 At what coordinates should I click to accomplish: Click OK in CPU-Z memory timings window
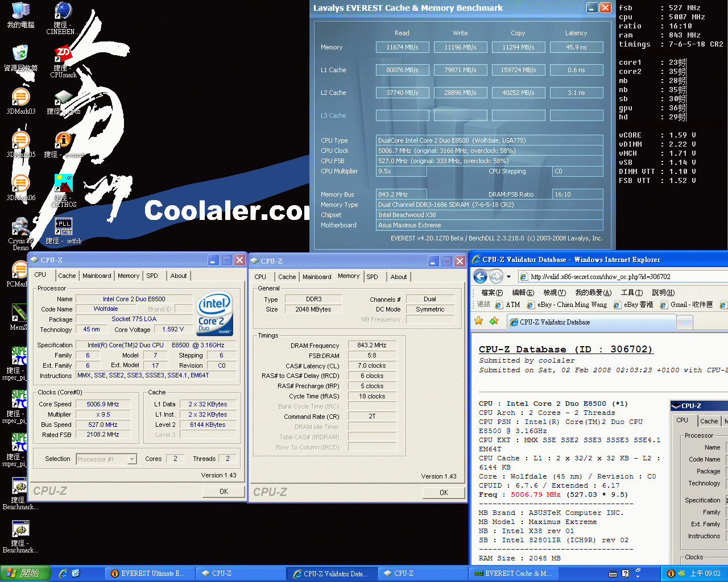pyautogui.click(x=444, y=493)
